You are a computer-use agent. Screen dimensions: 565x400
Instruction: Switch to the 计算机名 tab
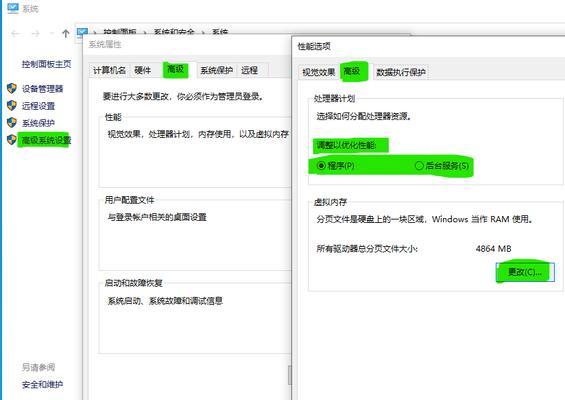[x=109, y=70]
